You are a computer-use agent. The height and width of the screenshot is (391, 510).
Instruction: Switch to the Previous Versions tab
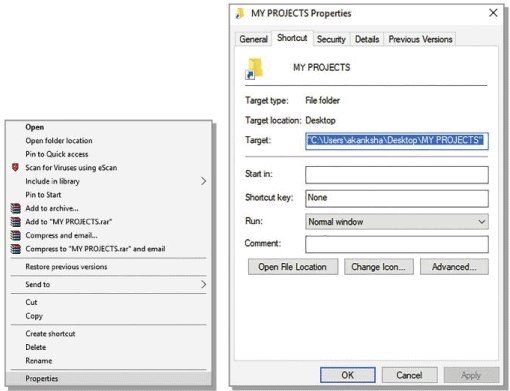pos(420,39)
